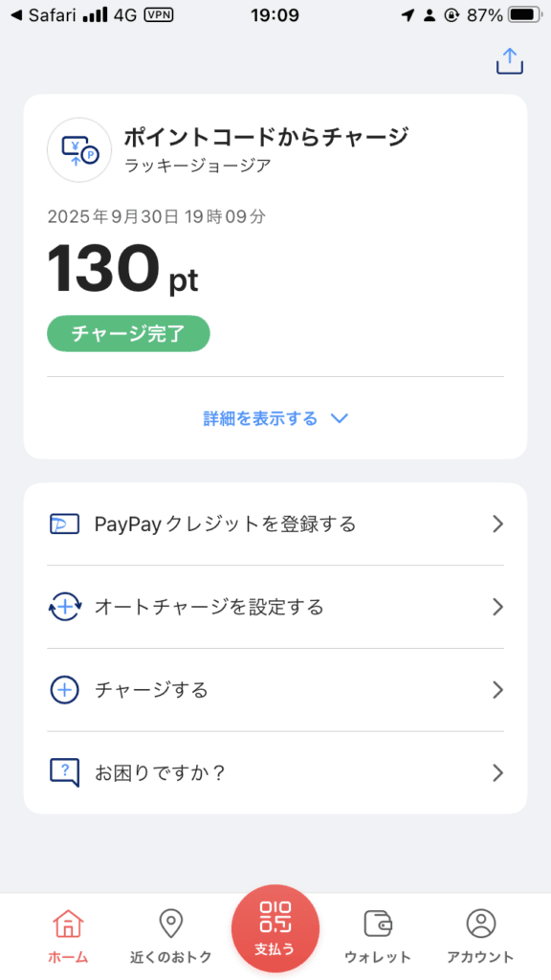Tap the plus icon beside チャージする
Screen dimensions: 551x980
tap(65, 689)
